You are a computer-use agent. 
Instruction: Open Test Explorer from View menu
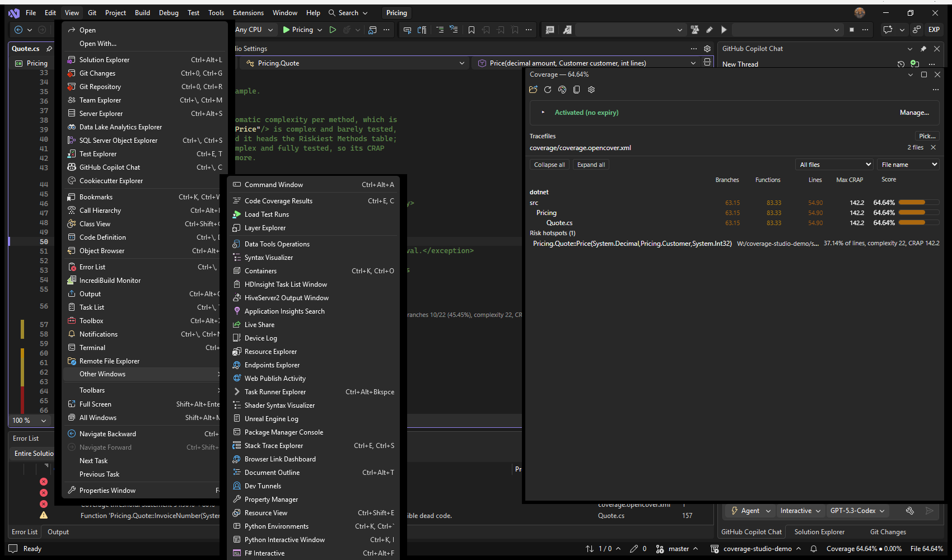tap(144, 154)
